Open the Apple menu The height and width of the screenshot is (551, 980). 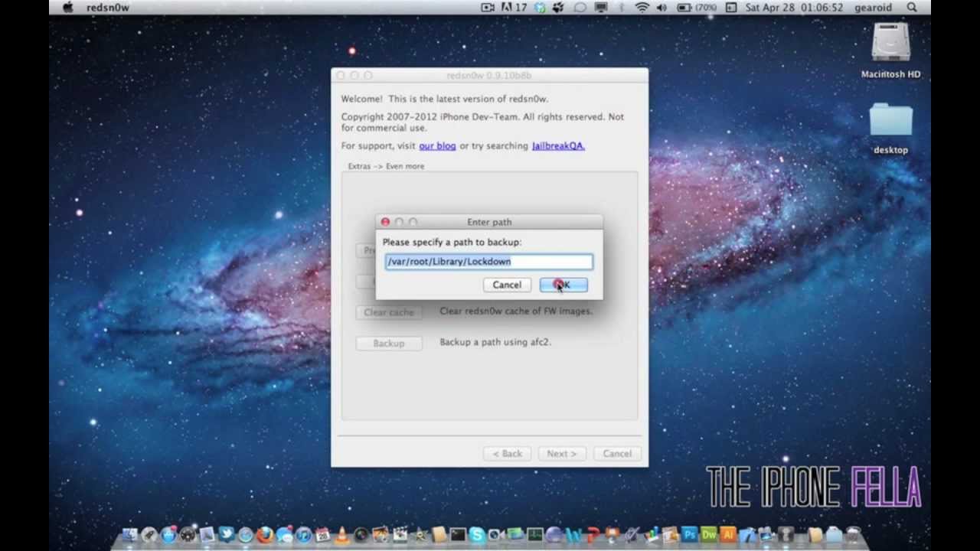pyautogui.click(x=67, y=7)
